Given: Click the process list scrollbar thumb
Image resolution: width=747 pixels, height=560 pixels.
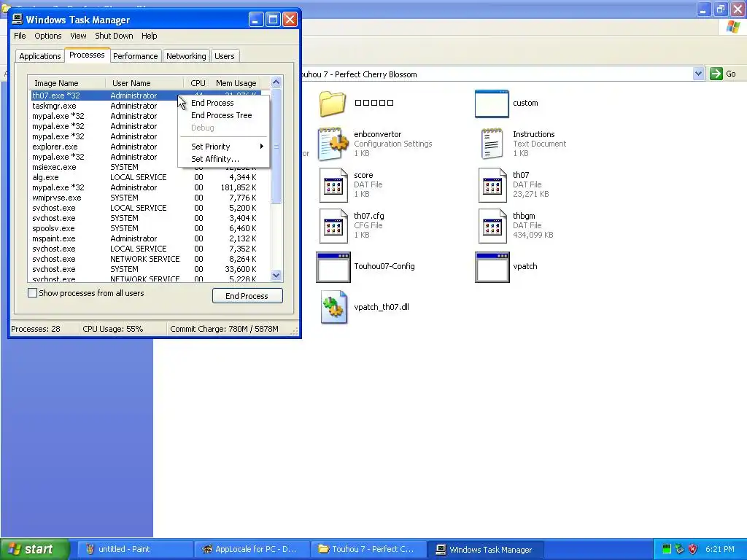Looking at the screenshot, I should coord(276,146).
